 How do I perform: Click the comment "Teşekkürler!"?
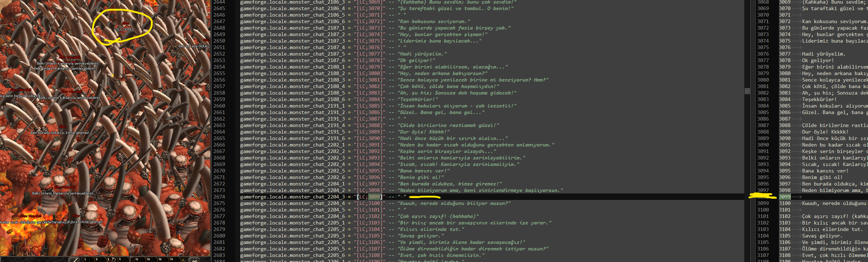(418, 99)
